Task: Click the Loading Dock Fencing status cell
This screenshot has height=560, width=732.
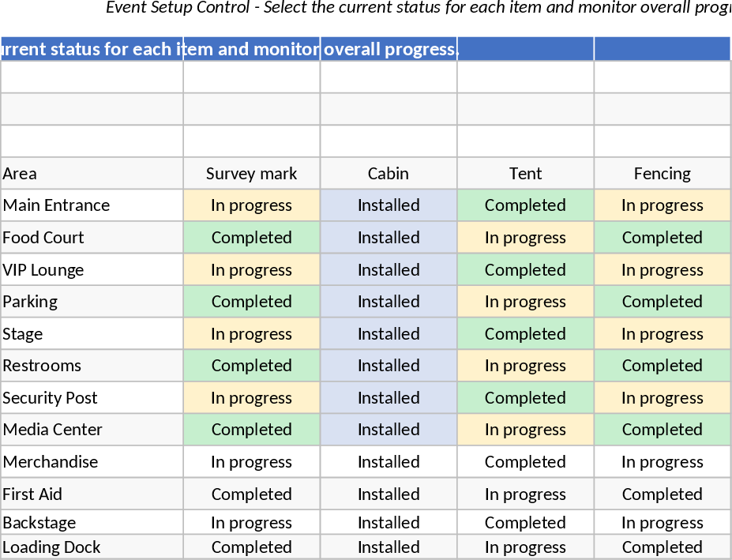Action: click(662, 547)
